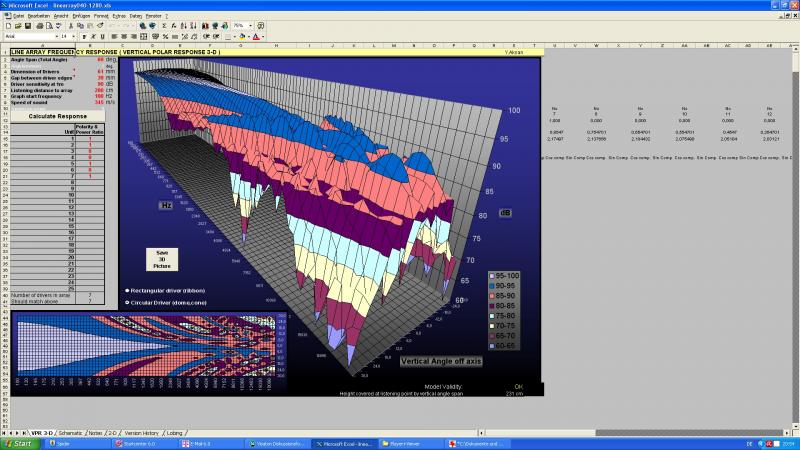Image resolution: width=800 pixels, height=450 pixels.
Task: Open the Format menu
Action: [x=101, y=17]
